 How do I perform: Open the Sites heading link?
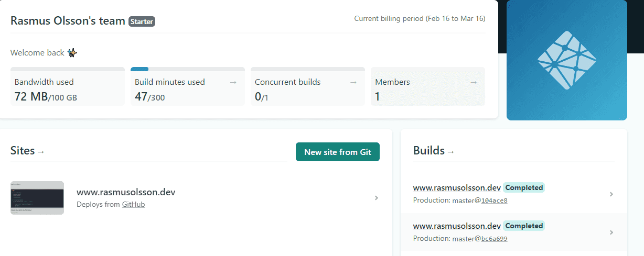pyautogui.click(x=28, y=151)
